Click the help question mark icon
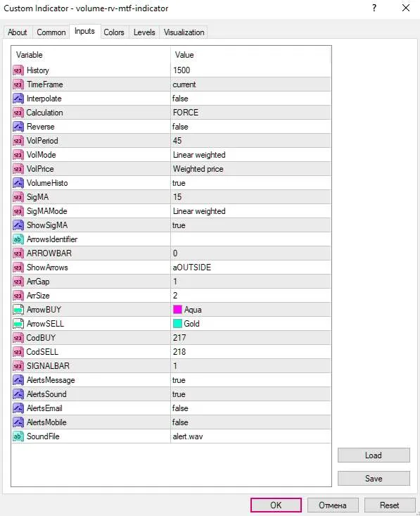420x516 pixels. pos(374,8)
